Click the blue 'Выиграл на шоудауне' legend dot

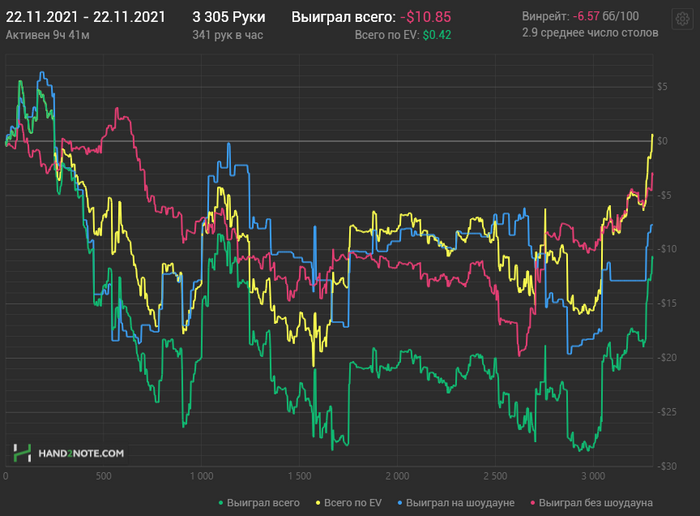click(x=400, y=503)
